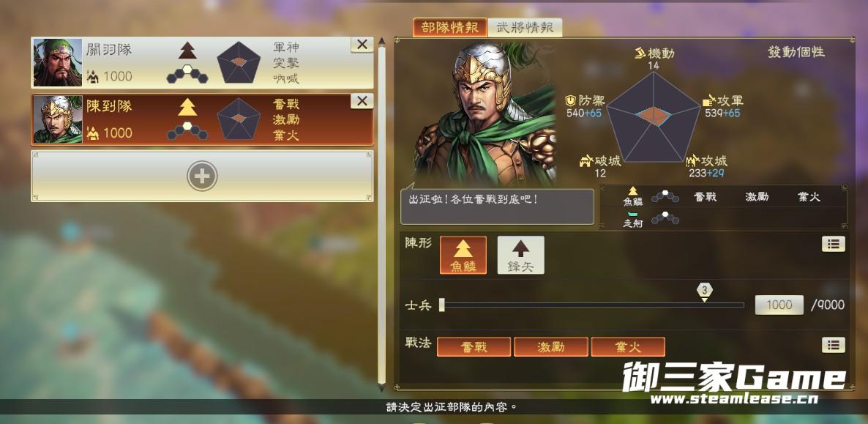Remove the 陳到隊 unit with its X button
This screenshot has height=424, width=868.
click(362, 101)
